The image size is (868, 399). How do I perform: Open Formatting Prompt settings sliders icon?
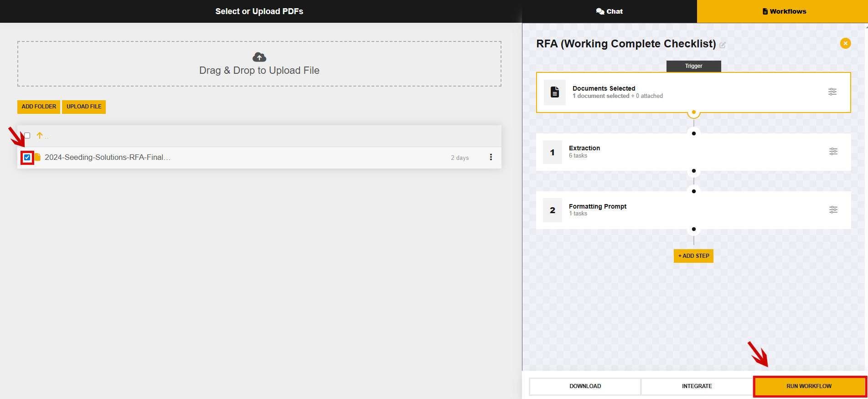tap(833, 210)
